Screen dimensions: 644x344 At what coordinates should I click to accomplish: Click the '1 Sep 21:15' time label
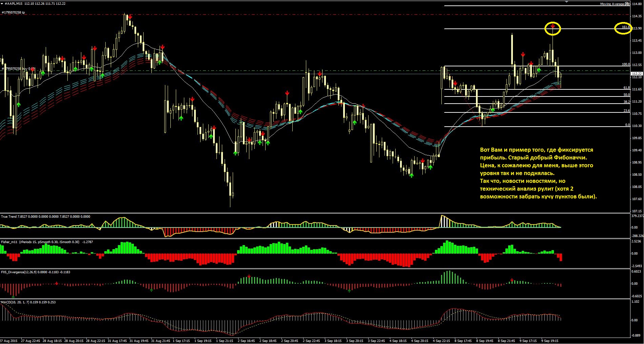click(x=224, y=341)
